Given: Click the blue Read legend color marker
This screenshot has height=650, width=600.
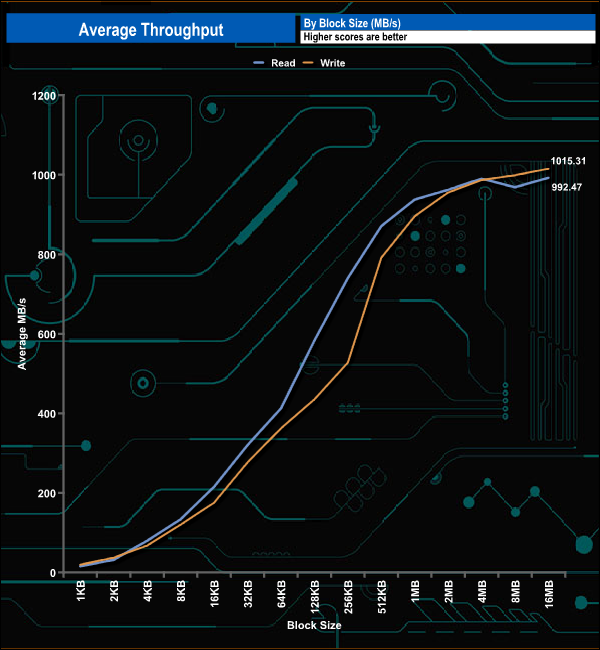Looking at the screenshot, I should pos(259,63).
